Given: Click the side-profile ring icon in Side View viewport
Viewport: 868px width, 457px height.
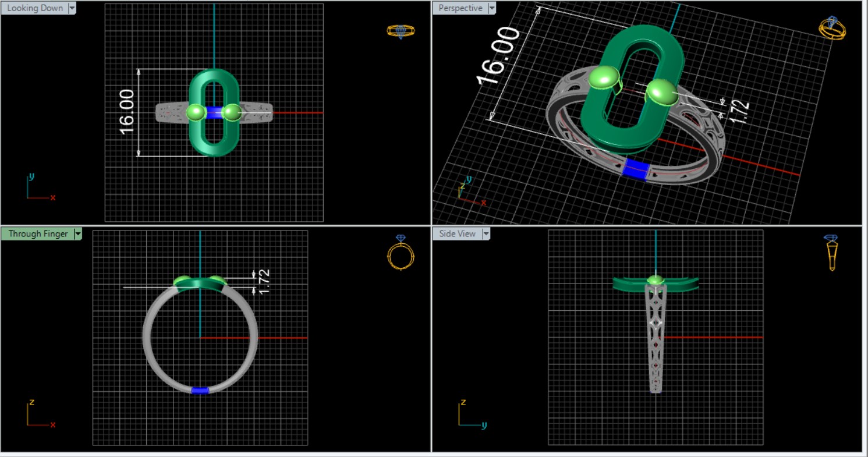Looking at the screenshot, I should click(x=831, y=252).
